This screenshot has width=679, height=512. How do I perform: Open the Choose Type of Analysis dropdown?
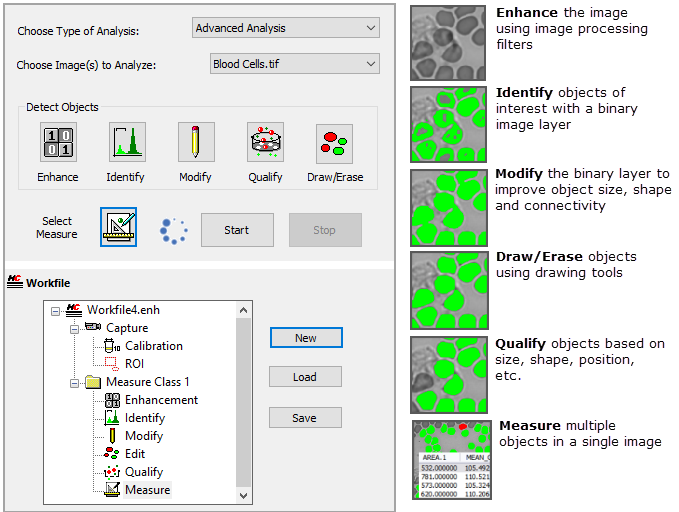(285, 28)
